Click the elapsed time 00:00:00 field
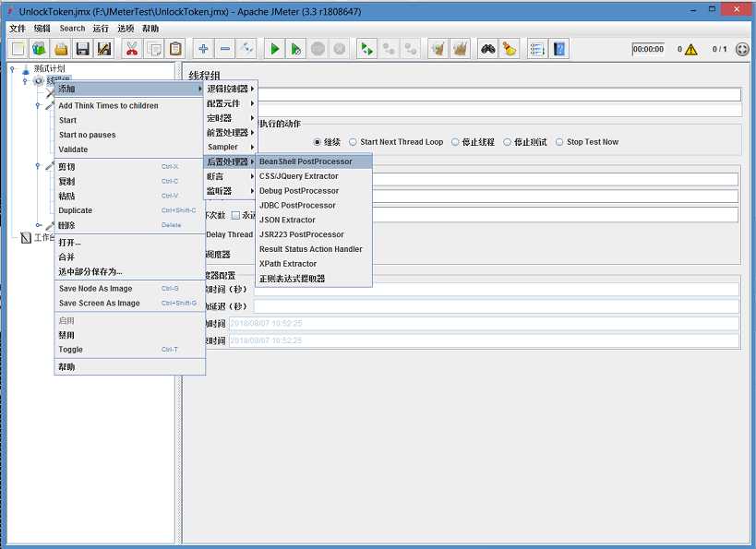This screenshot has height=549, width=756. click(648, 49)
